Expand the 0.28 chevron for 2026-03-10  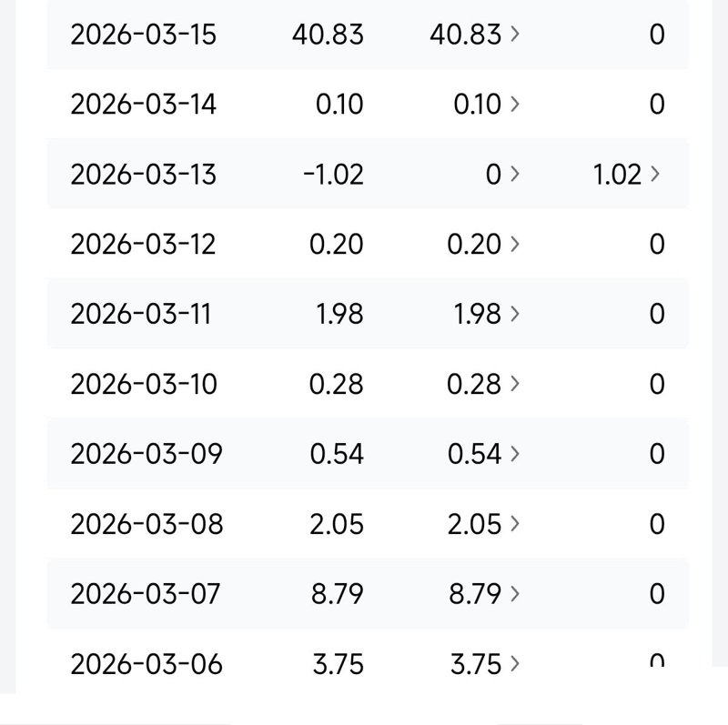coord(514,384)
